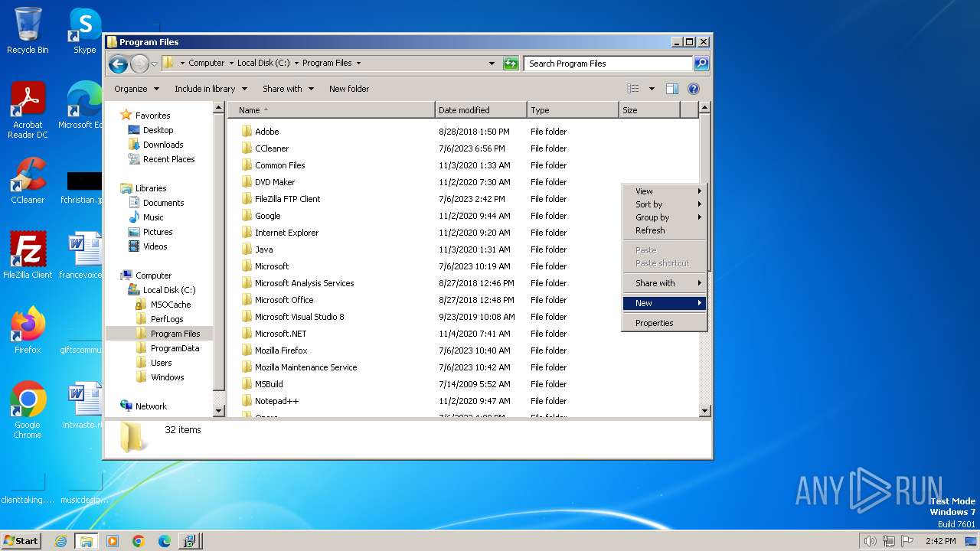The height and width of the screenshot is (551, 980).
Task: Toggle the preview pane icon
Action: (671, 89)
